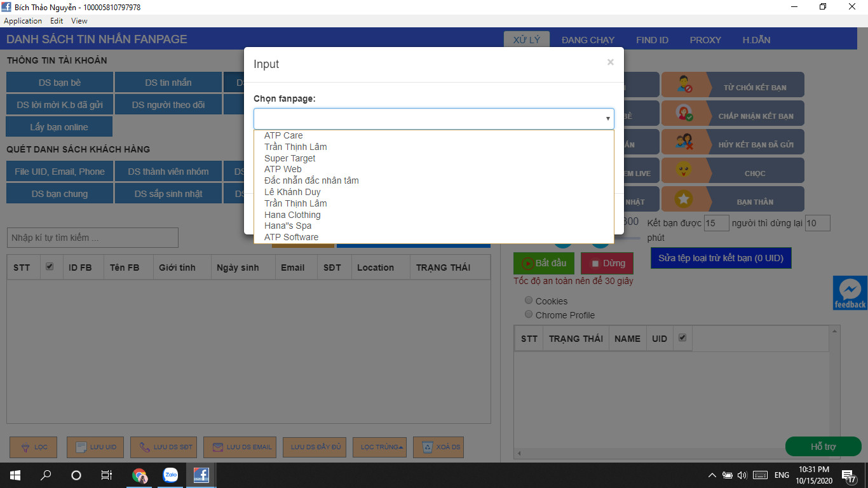Click the Từ chối kết bạn icon

[684, 85]
